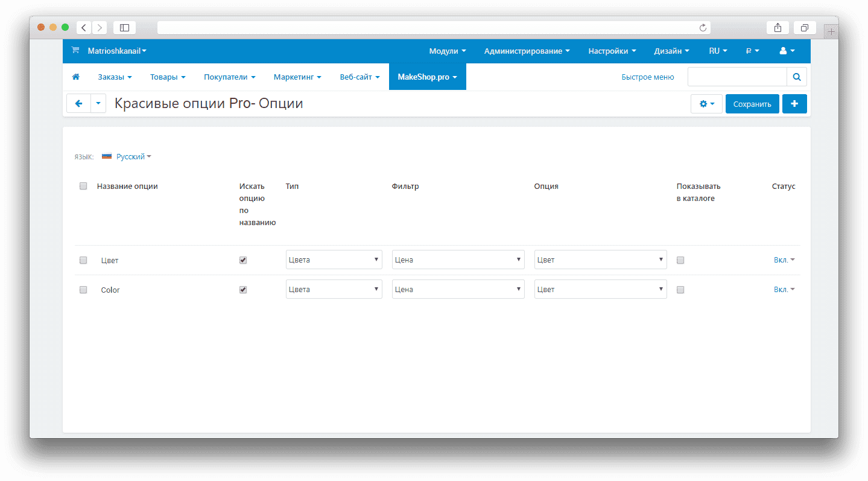Open the Администрирование menu

point(527,51)
